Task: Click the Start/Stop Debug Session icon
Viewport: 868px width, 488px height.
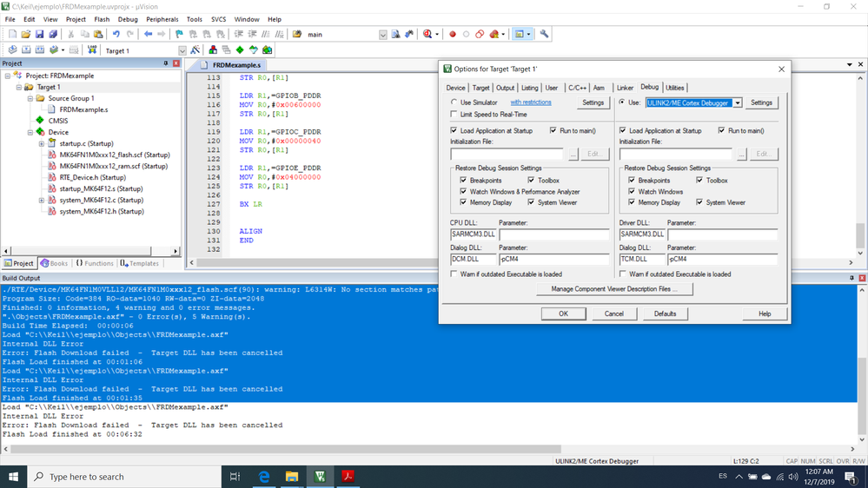Action: tap(428, 35)
